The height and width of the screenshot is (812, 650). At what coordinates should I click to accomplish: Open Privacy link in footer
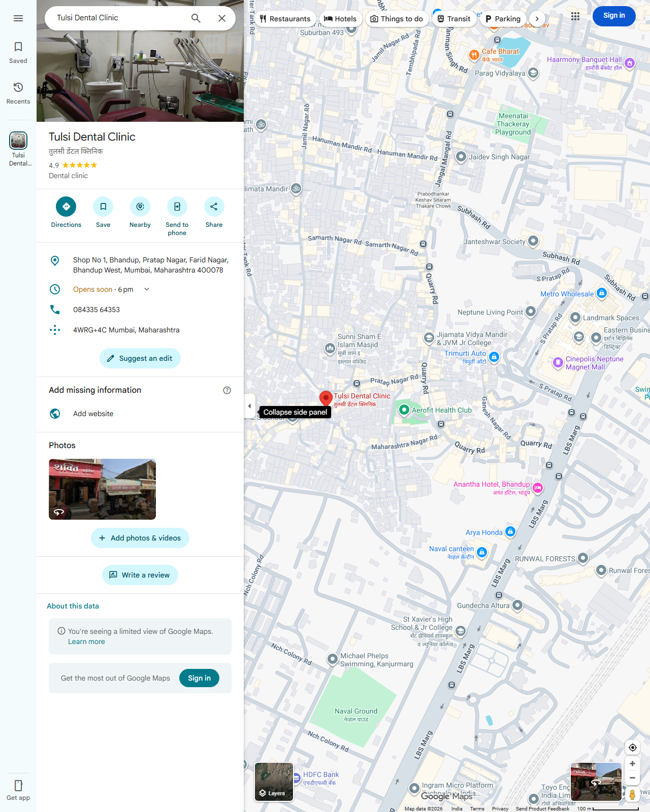click(500, 808)
